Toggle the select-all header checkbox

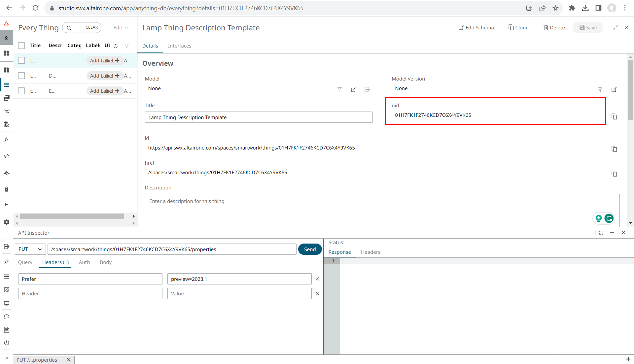point(21,45)
